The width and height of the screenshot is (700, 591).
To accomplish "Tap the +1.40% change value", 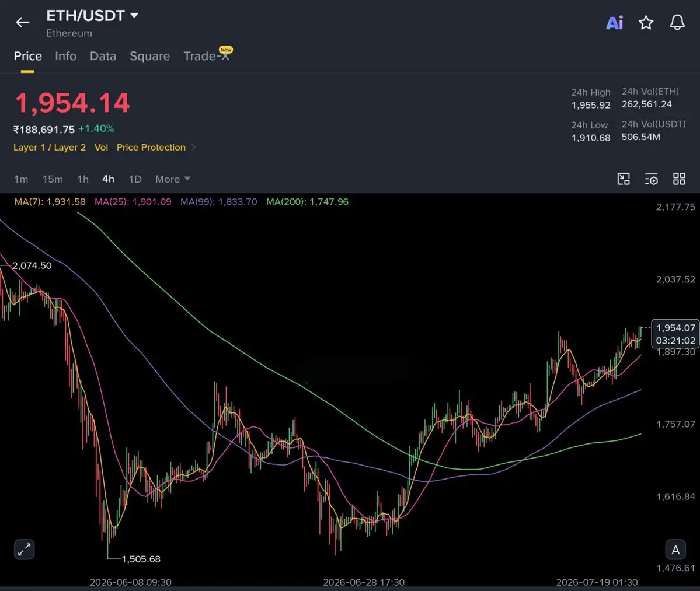I will [96, 128].
